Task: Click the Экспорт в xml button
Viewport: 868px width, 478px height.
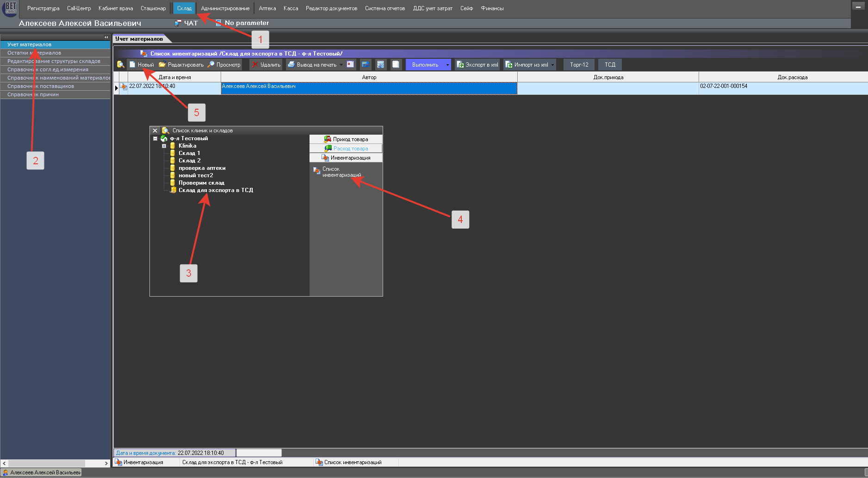Action: point(477,65)
